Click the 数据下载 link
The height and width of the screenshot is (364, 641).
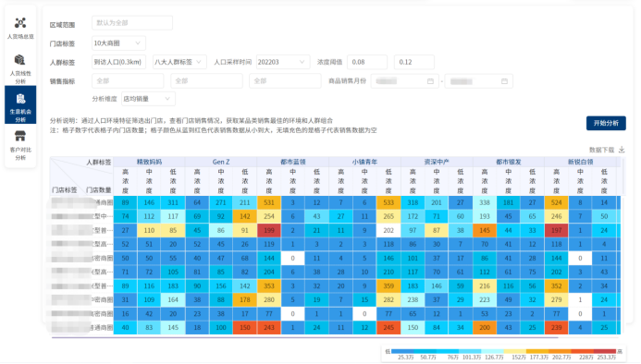click(x=601, y=150)
